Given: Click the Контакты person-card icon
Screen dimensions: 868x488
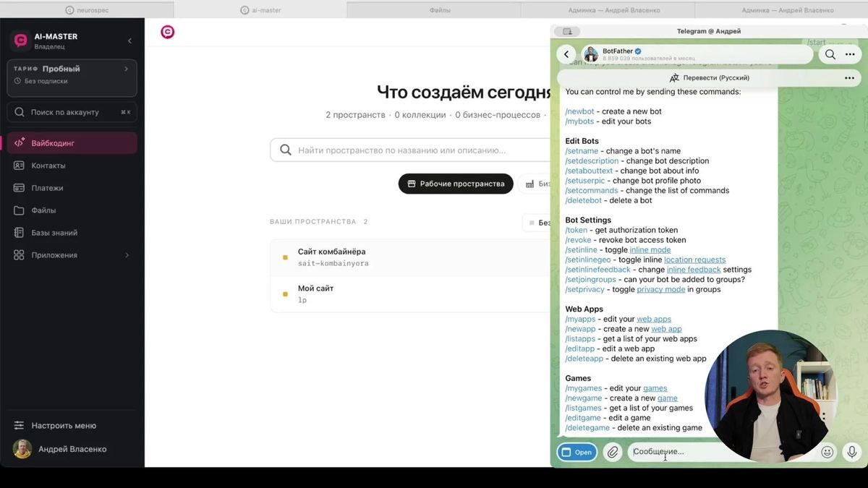Looking at the screenshot, I should click(19, 166).
